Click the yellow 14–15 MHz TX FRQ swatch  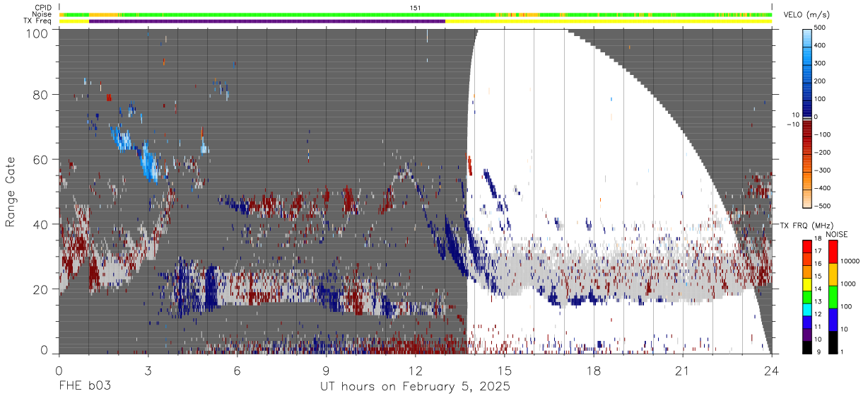(x=808, y=283)
